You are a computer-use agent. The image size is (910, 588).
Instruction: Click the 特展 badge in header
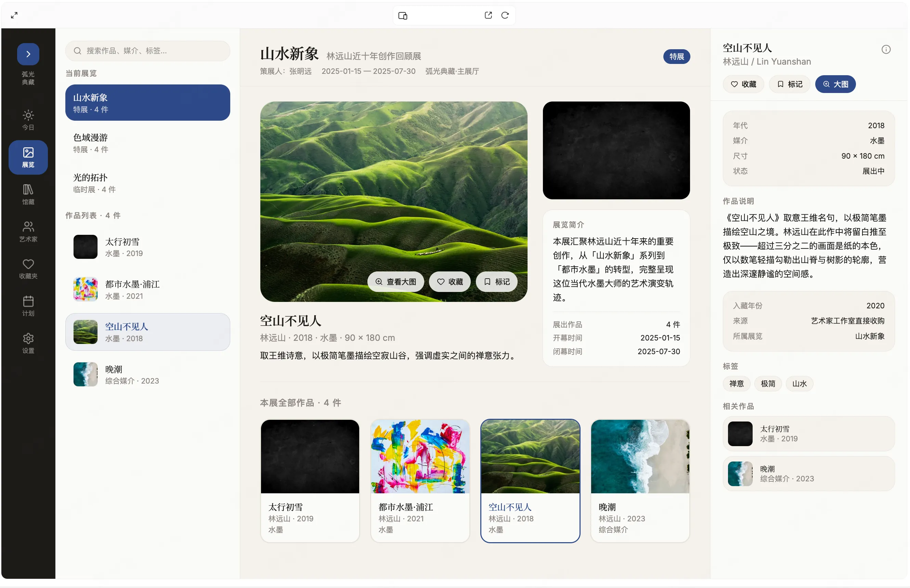pyautogui.click(x=676, y=56)
